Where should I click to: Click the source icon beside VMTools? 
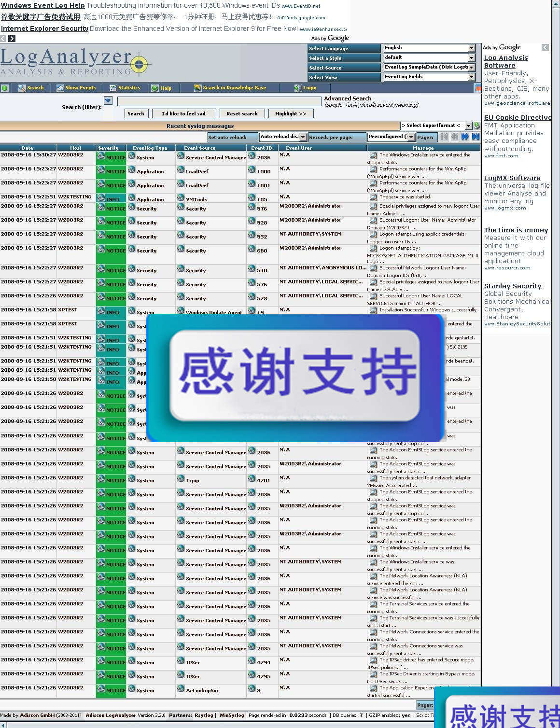pyautogui.click(x=181, y=198)
